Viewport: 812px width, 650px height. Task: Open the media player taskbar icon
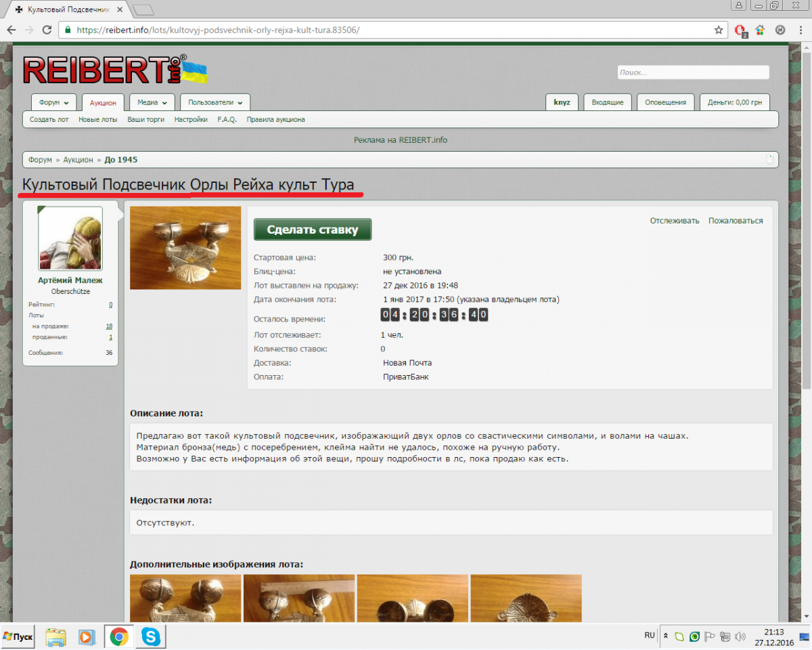click(x=87, y=636)
